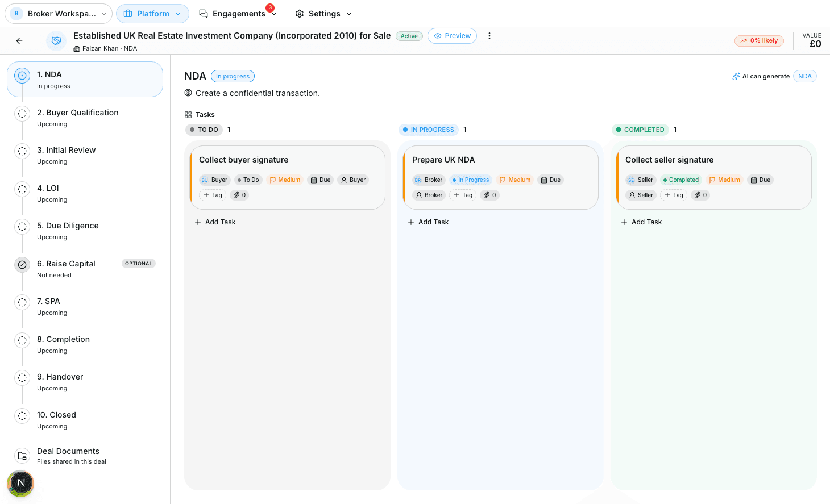Click the AI can generate sparkle label
Viewport: 830px width, 504px height.
761,76
